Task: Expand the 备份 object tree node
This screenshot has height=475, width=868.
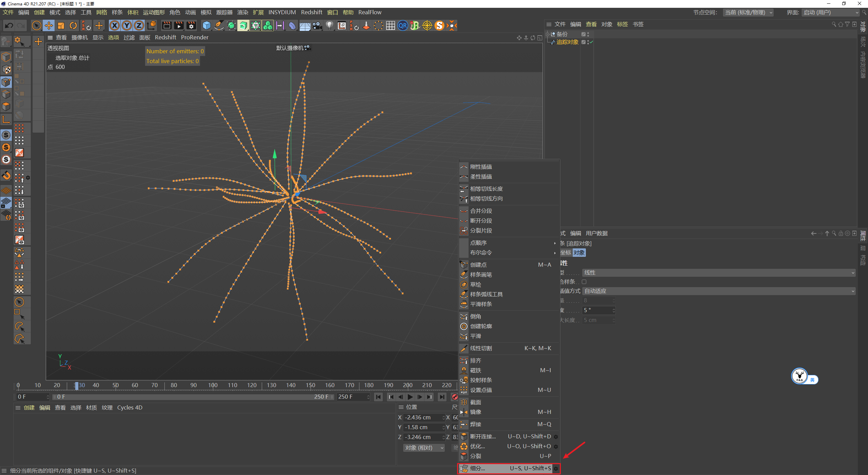Action: (548, 34)
